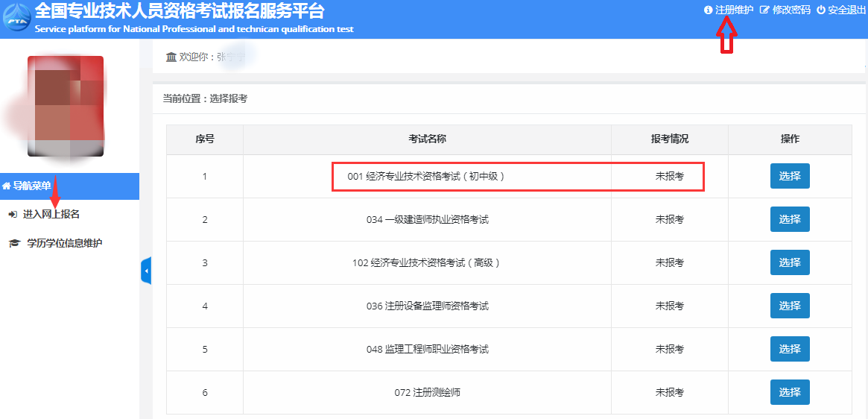Open 进入网上报名 menu item

(x=51, y=215)
